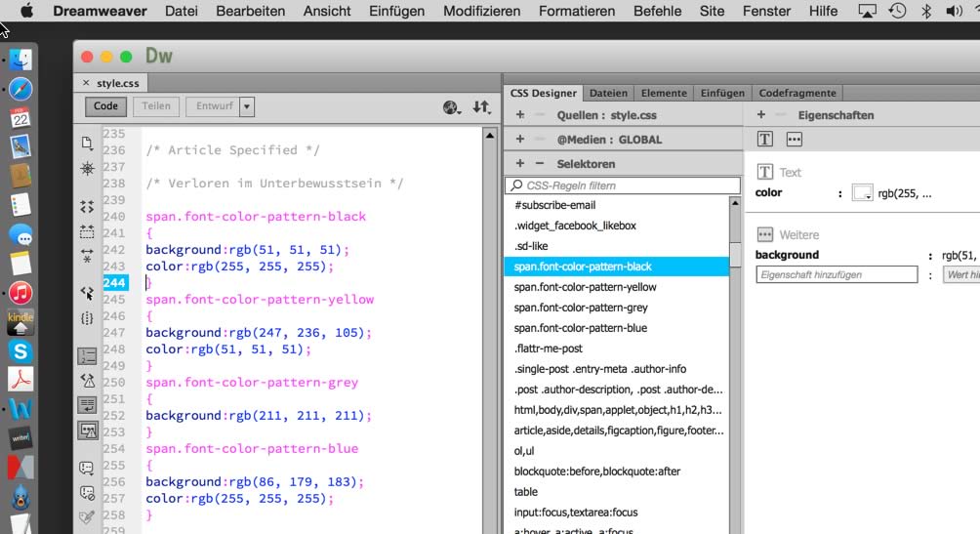Open the Codefragmente tab
Screen dimensions: 980x534
click(797, 93)
